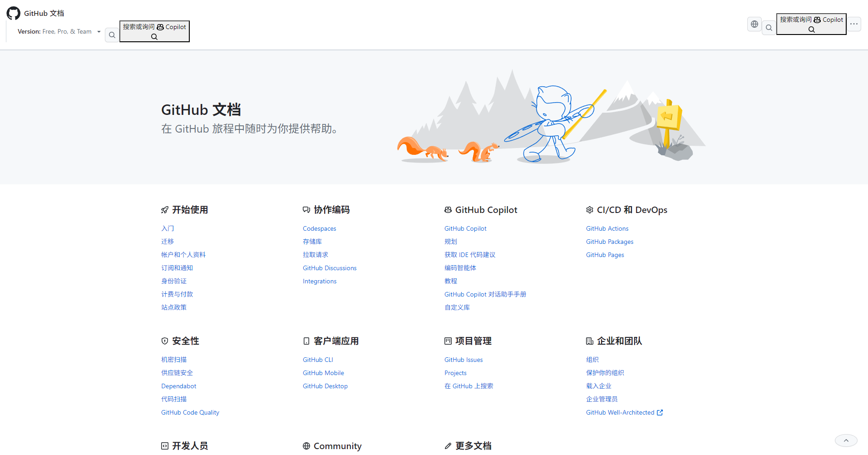This screenshot has height=455, width=868.
Task: Click the left header magnifier search icon
Action: [112, 35]
